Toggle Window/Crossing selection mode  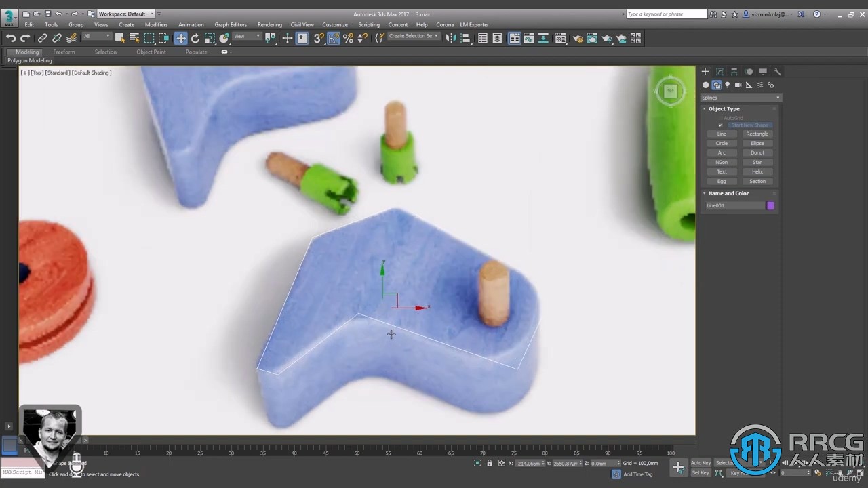point(164,39)
